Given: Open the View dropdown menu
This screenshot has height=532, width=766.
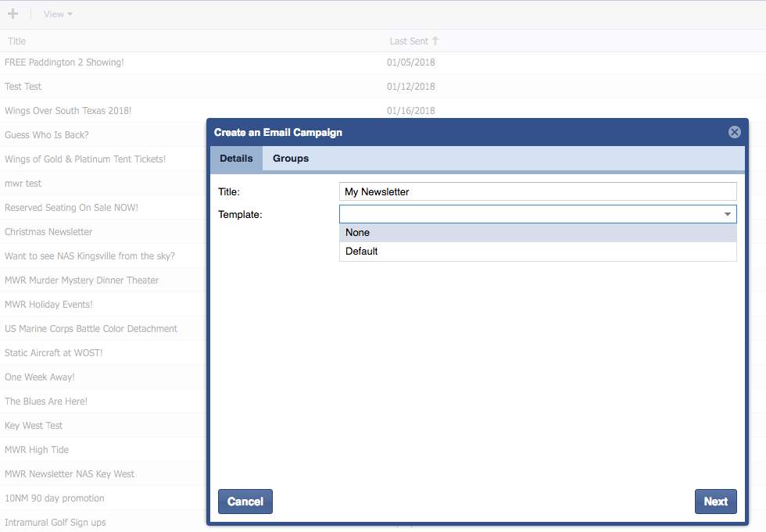Looking at the screenshot, I should point(58,14).
